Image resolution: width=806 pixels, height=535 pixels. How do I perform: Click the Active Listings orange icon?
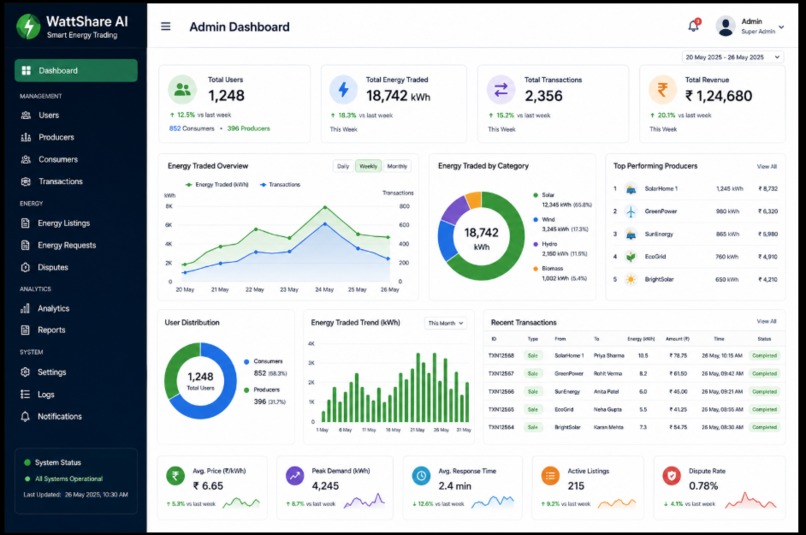click(x=551, y=476)
